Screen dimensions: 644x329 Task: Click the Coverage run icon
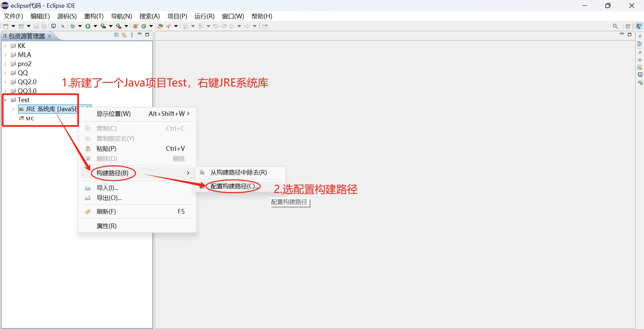pyautogui.click(x=103, y=26)
